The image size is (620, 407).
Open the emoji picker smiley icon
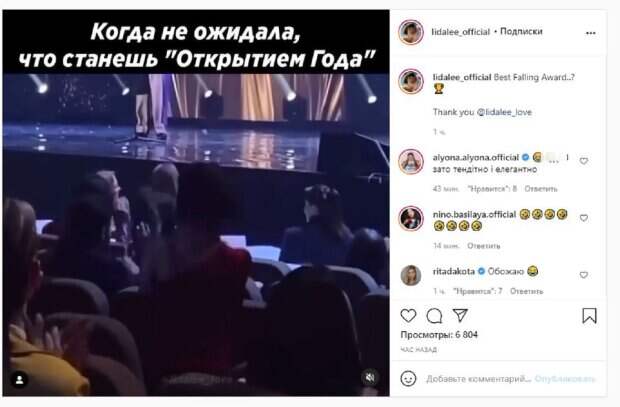click(408, 379)
